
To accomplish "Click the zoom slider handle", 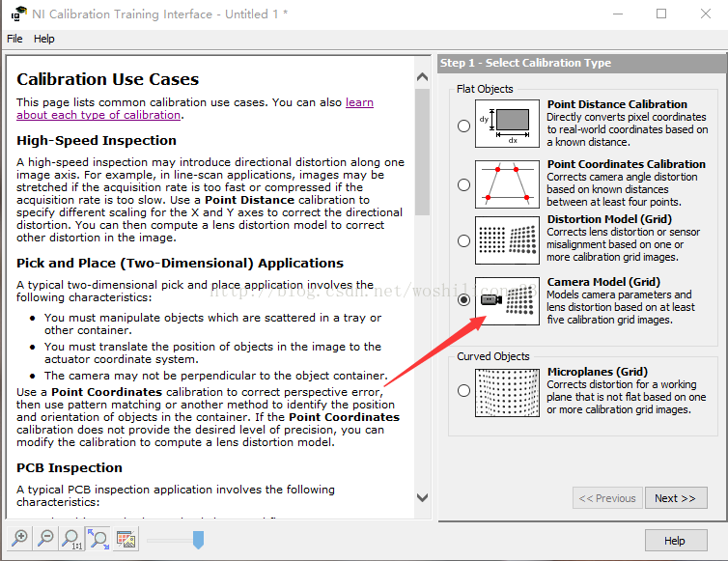I will (198, 540).
